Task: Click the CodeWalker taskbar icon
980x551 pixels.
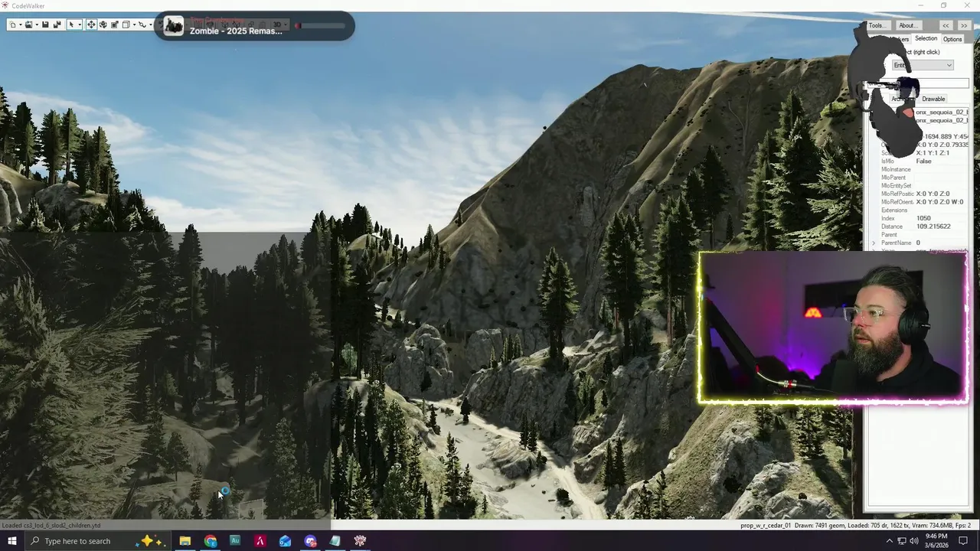Action: (x=360, y=541)
